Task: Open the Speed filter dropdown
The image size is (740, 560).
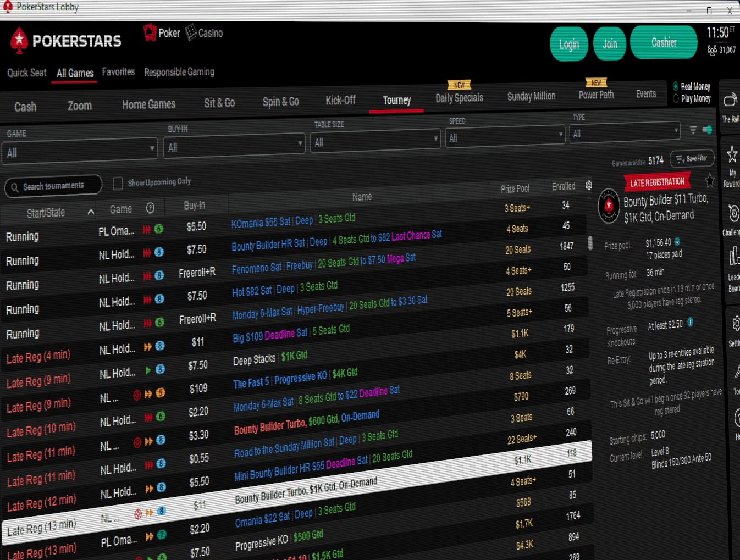Action: click(x=504, y=135)
